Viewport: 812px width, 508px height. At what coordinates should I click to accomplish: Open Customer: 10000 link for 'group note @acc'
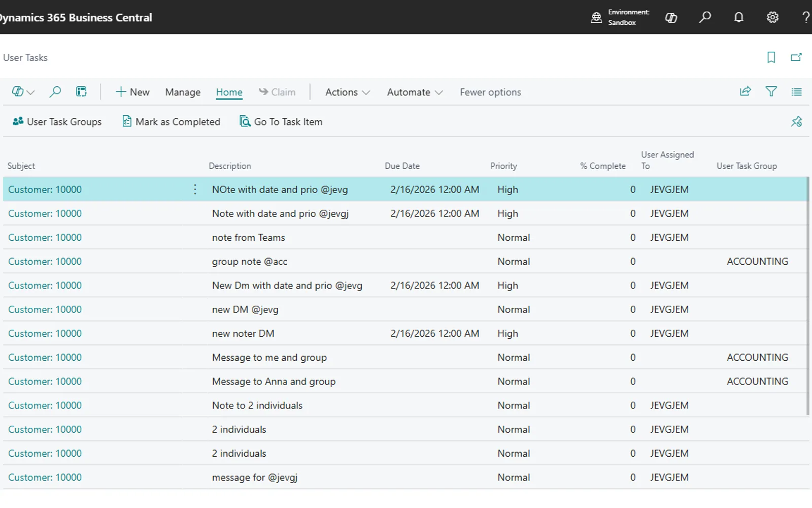click(45, 261)
